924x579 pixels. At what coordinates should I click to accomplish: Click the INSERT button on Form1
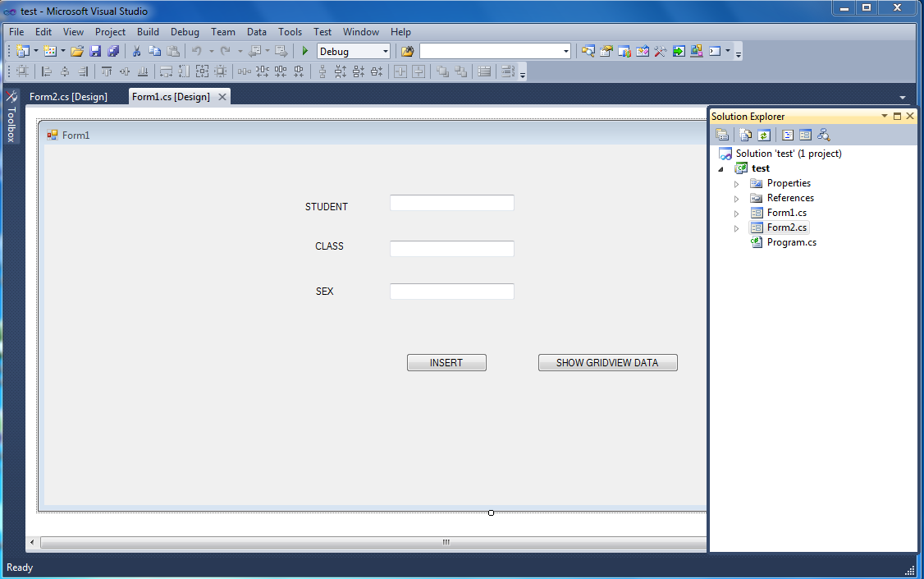click(x=446, y=362)
